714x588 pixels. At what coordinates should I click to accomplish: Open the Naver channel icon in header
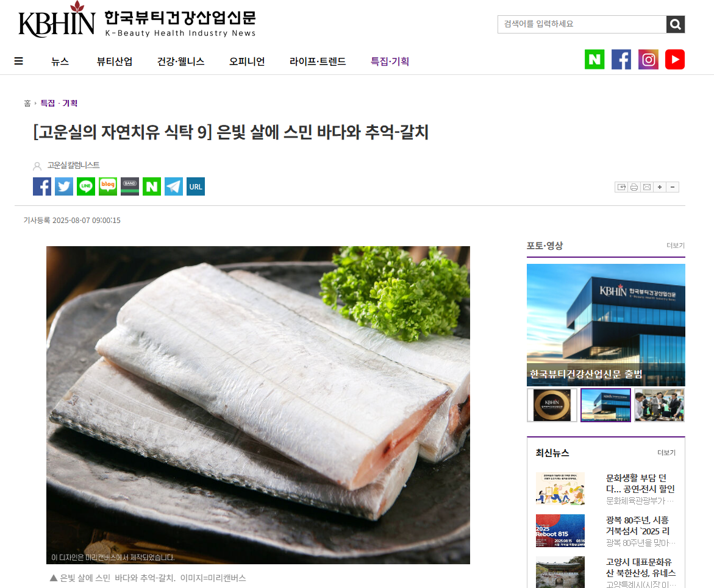(x=594, y=60)
